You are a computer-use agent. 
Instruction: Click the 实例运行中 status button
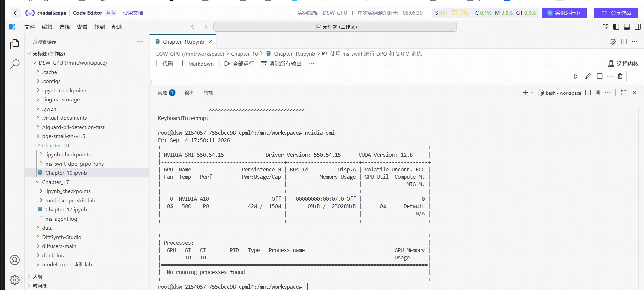coord(564,13)
